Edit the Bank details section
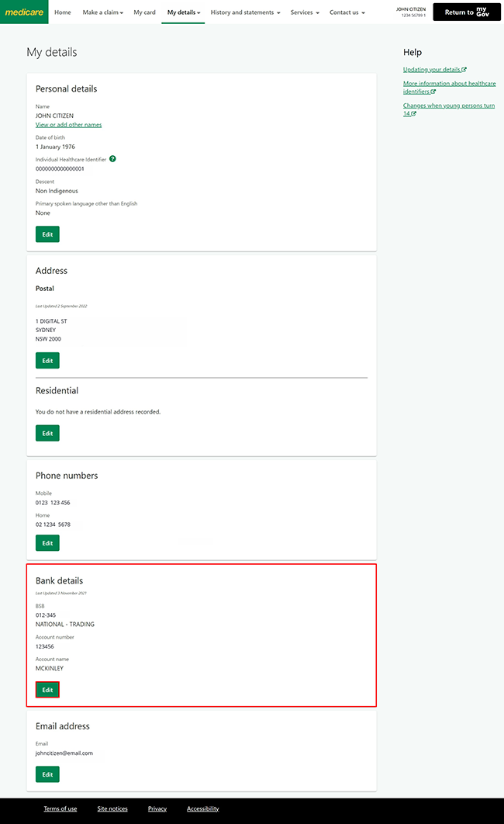The height and width of the screenshot is (824, 504). tap(47, 690)
